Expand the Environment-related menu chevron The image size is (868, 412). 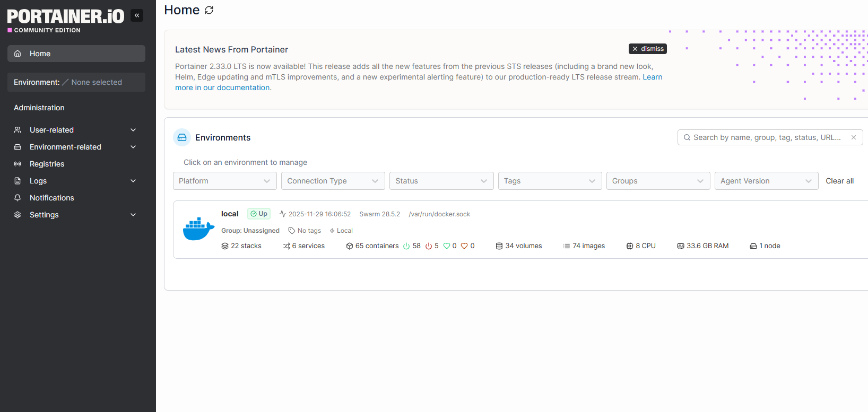pyautogui.click(x=133, y=147)
